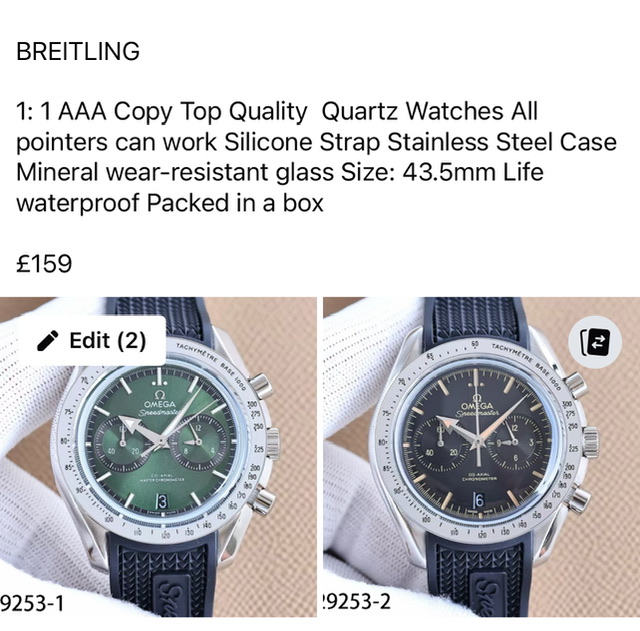Select the green dial watch photo
The width and height of the screenshot is (640, 631).
pyautogui.click(x=158, y=457)
